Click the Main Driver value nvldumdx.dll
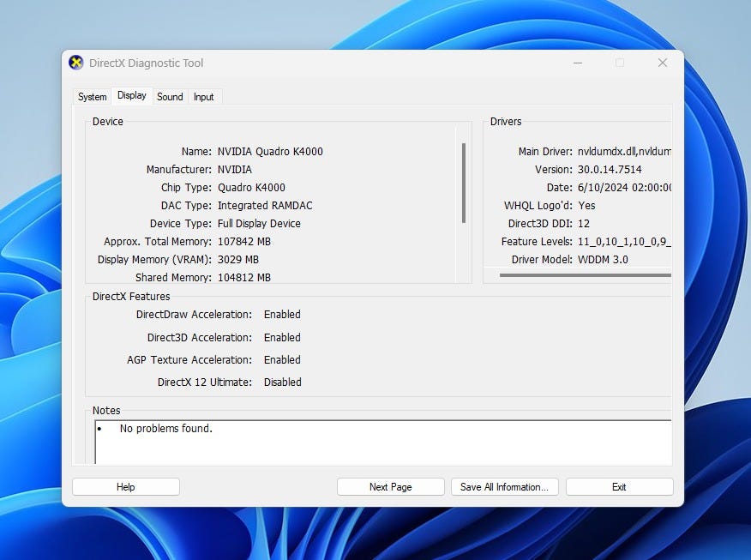 [x=624, y=152]
